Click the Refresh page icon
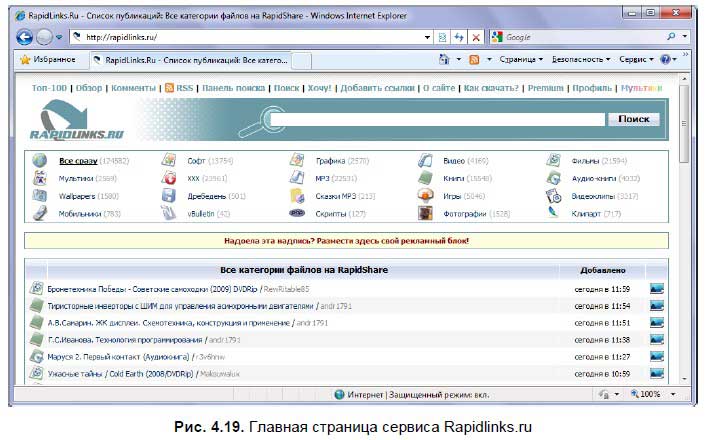The image size is (705, 440). [459, 37]
